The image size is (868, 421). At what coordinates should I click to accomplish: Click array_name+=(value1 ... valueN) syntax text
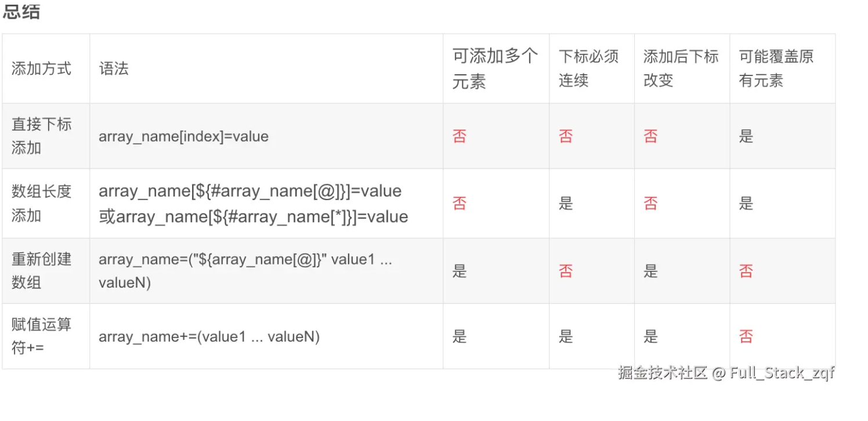[209, 336]
